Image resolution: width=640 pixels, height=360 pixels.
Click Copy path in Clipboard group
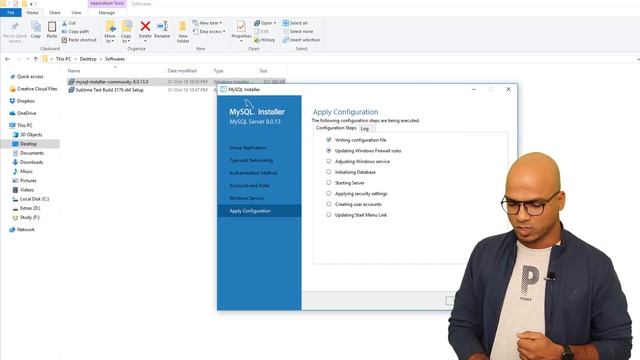75,31
